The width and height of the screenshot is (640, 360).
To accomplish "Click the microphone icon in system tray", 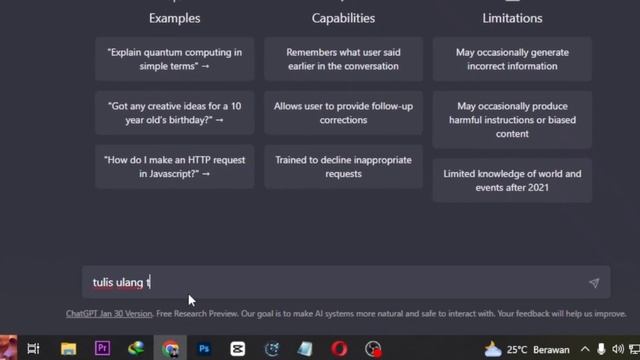I will pos(601,349).
